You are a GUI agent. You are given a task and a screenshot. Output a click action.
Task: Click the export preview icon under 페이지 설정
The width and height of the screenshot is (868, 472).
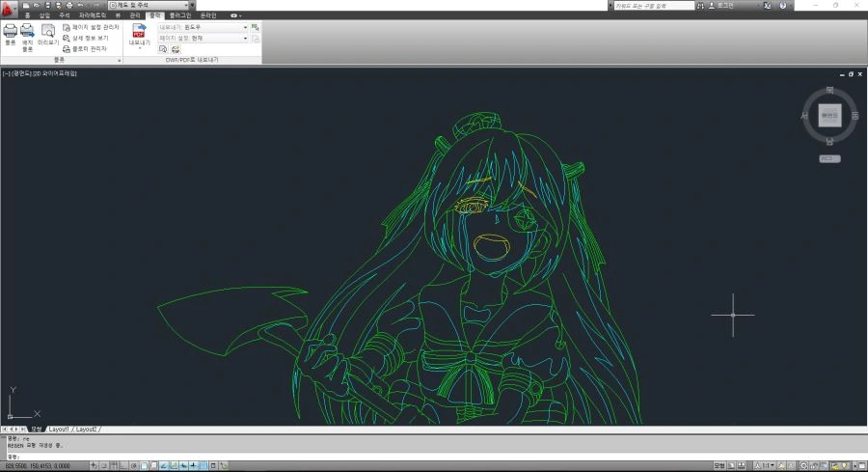(x=163, y=49)
